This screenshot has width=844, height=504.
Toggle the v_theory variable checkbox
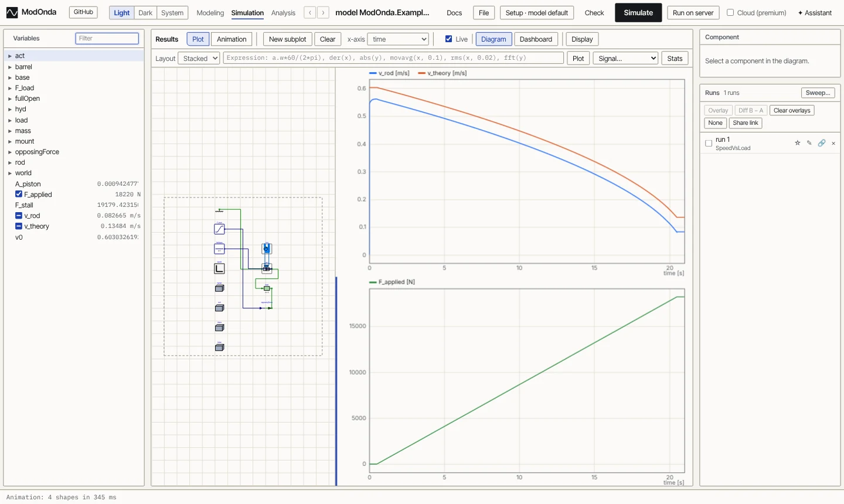pyautogui.click(x=19, y=226)
